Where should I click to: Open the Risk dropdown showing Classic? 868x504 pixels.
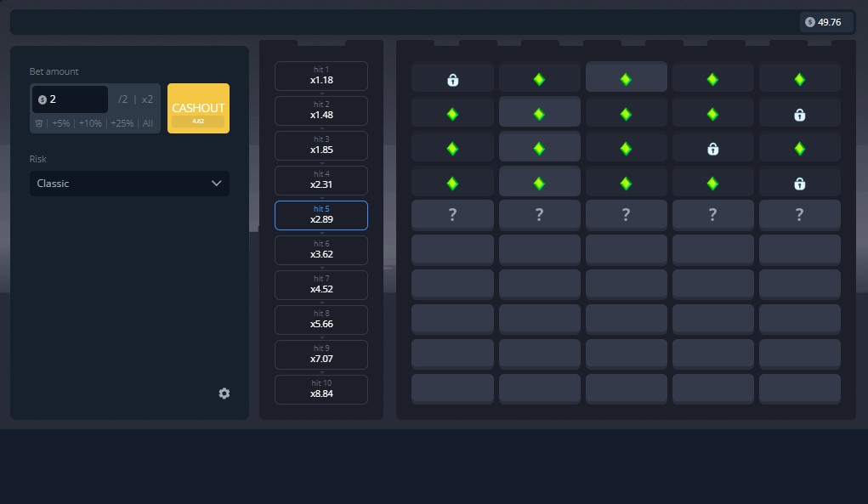129,184
